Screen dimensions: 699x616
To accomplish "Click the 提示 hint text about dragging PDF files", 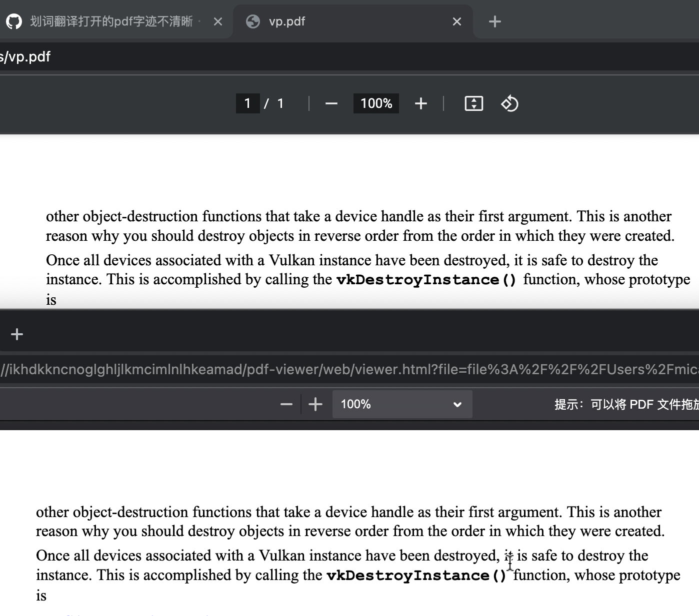I will [x=626, y=405].
